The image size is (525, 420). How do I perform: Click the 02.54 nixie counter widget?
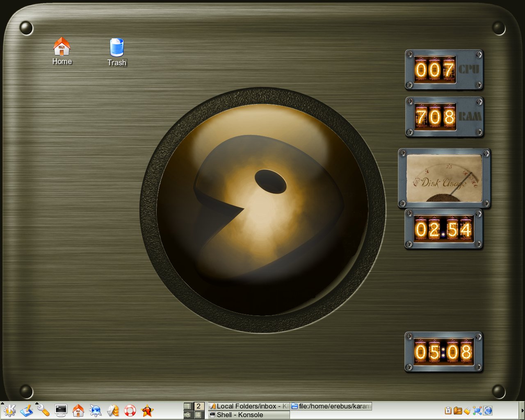pos(443,229)
